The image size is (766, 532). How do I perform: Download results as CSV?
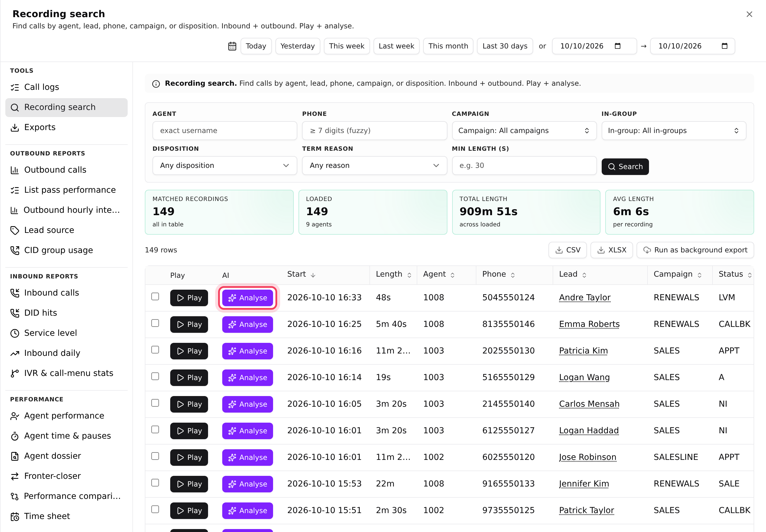point(568,250)
